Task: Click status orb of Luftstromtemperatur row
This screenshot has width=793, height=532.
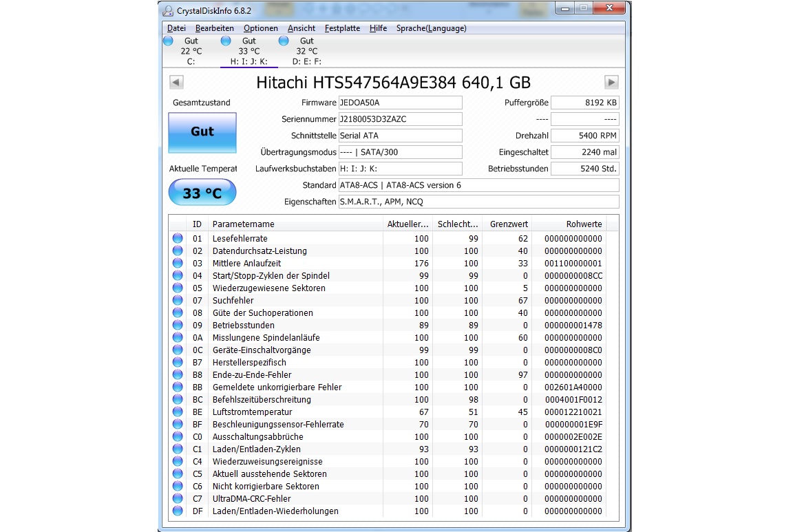Action: pos(178,412)
